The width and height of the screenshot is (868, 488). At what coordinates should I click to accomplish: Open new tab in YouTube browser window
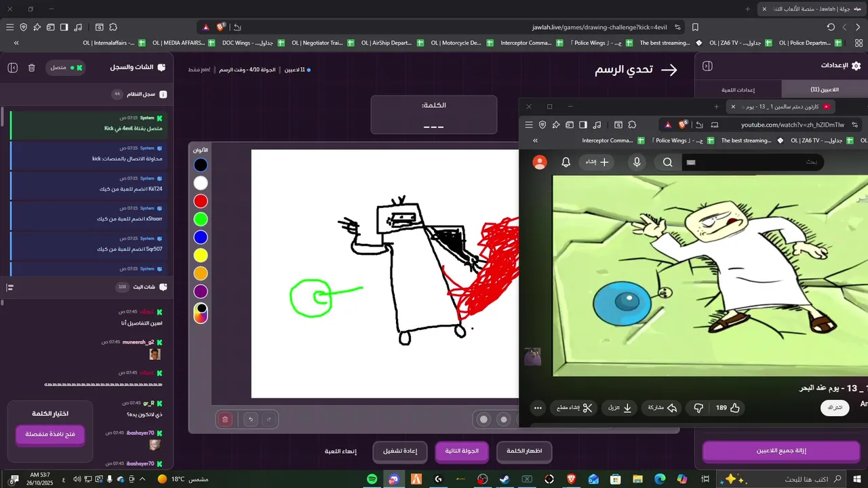[x=716, y=106]
